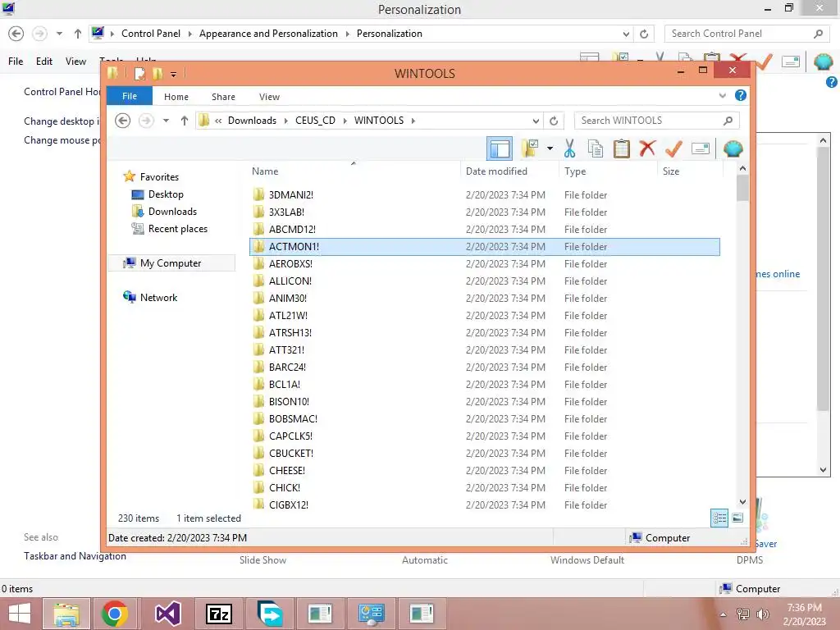Paste with the clipboard icon in WINTOOLS

pos(622,148)
